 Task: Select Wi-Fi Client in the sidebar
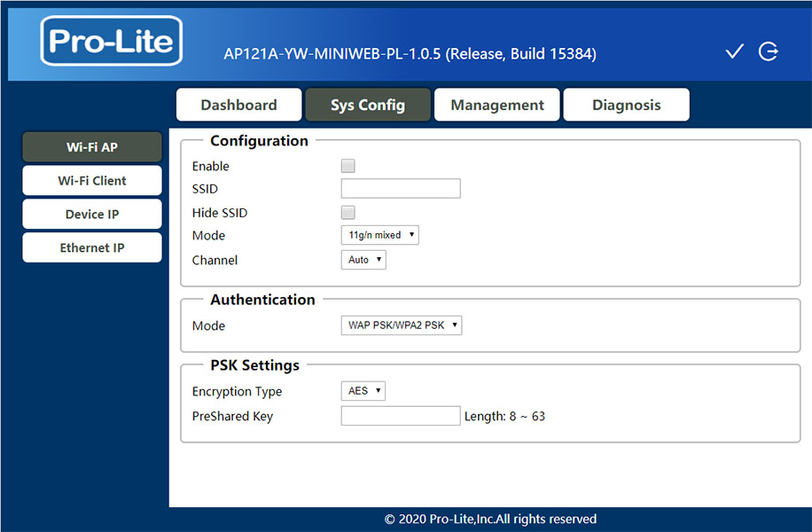pyautogui.click(x=92, y=180)
